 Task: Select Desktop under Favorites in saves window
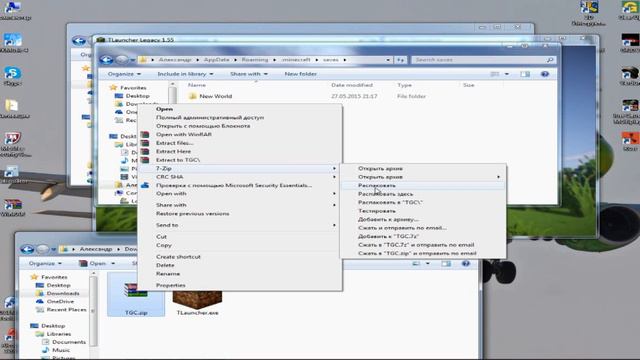[x=138, y=96]
